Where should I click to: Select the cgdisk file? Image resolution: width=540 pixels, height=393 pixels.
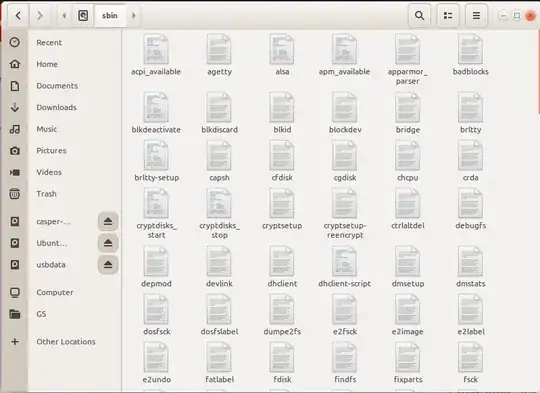click(x=345, y=161)
